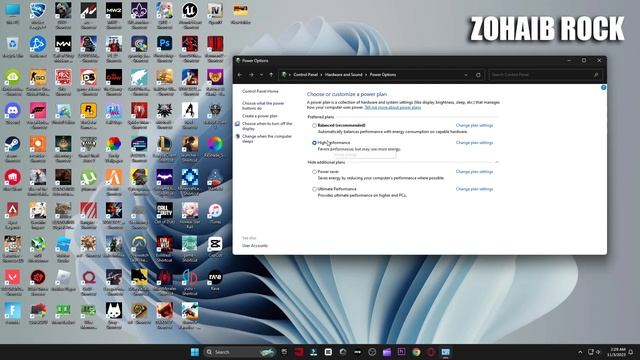The image size is (640, 360).
Task: Open Photoshop desktop shortcut
Action: (x=164, y=47)
